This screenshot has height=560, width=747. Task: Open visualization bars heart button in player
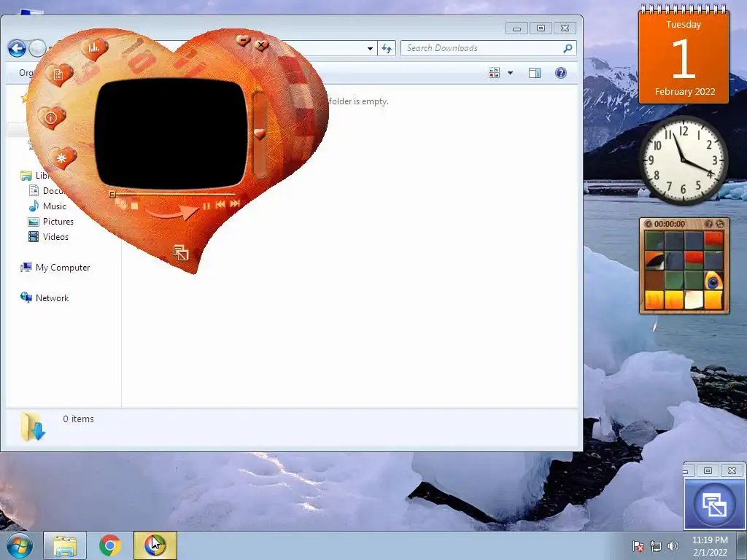tap(94, 47)
